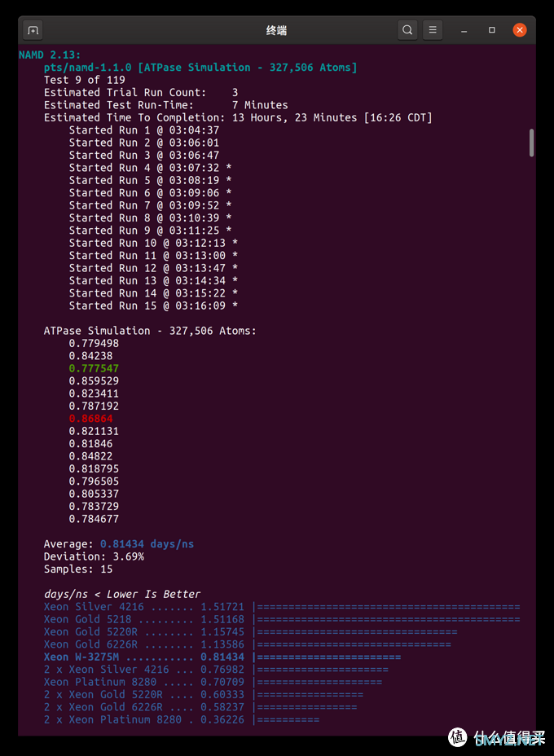Open the terminal search tool
Screen dimensions: 554x756
(407, 30)
